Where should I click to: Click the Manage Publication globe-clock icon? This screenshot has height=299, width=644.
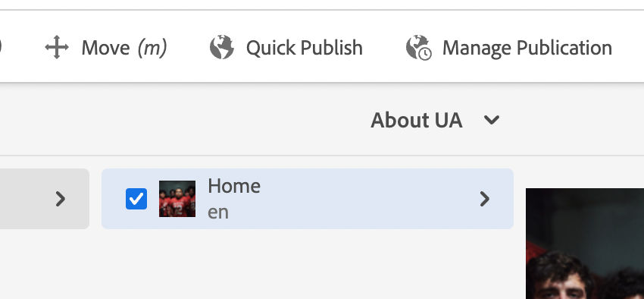coord(418,48)
